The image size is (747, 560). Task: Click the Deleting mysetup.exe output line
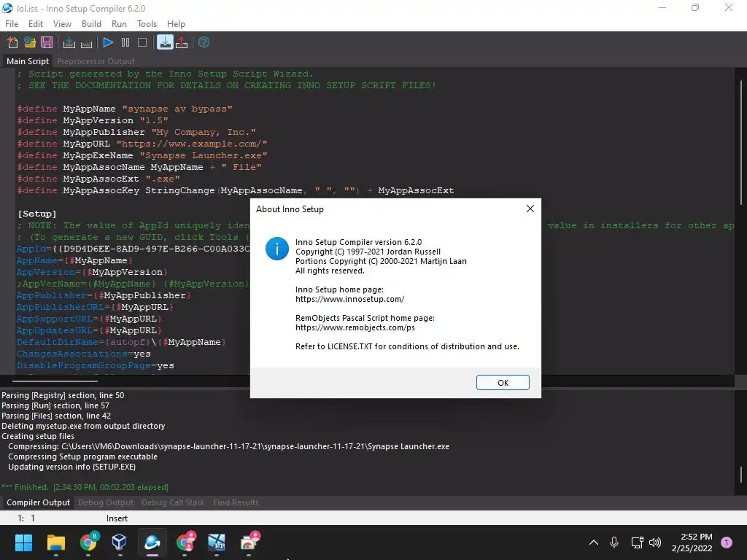pyautogui.click(x=83, y=426)
